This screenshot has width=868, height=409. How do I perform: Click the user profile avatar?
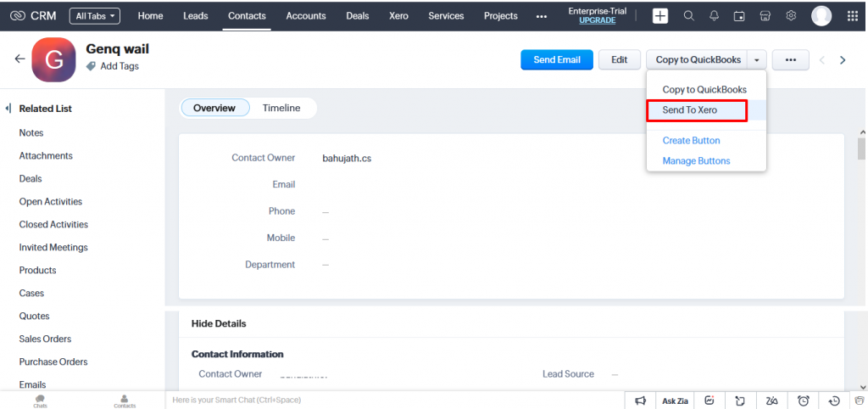pos(821,16)
